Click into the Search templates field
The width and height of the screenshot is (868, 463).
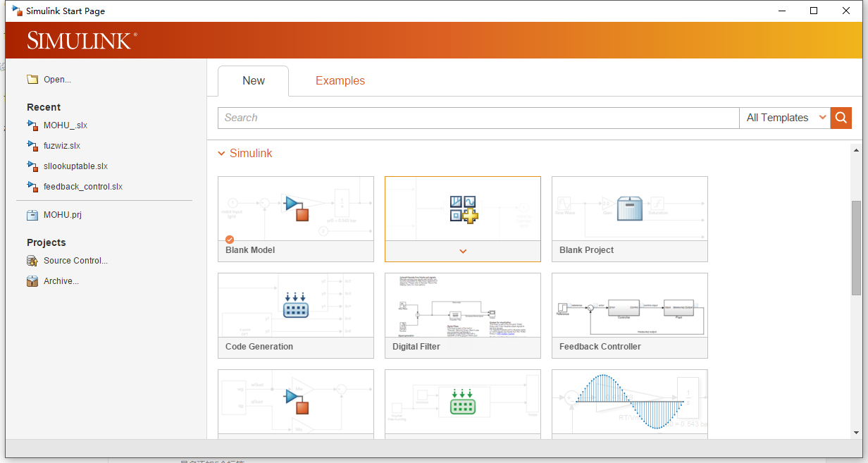478,118
